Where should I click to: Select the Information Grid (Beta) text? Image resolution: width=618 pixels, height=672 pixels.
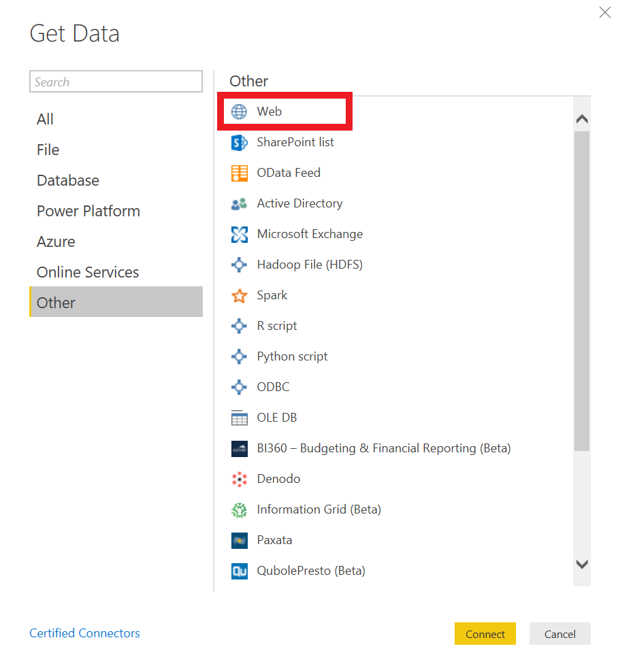(x=319, y=509)
